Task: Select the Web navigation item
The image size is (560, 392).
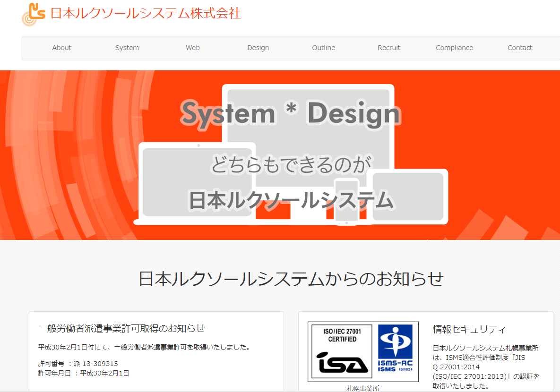Action: tap(192, 48)
